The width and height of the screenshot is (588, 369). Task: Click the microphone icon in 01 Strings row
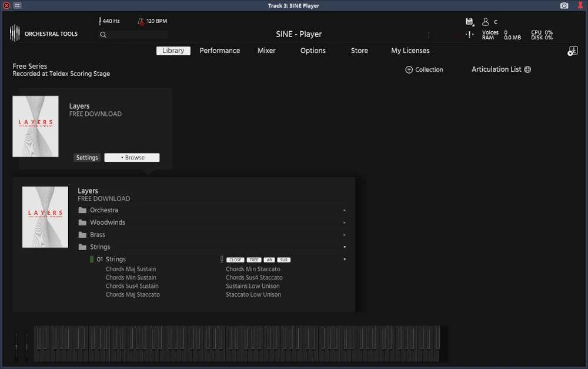pyautogui.click(x=222, y=259)
